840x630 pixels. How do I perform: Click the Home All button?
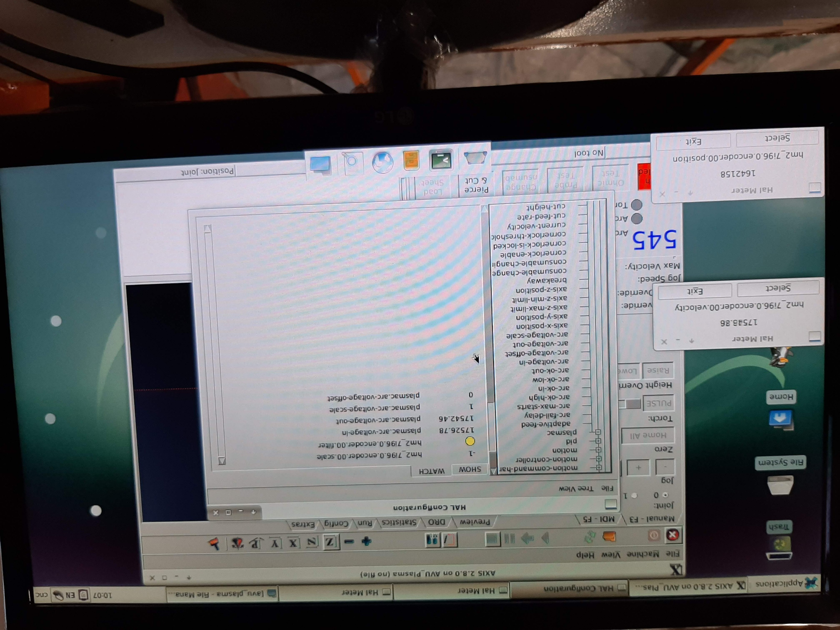tap(648, 435)
